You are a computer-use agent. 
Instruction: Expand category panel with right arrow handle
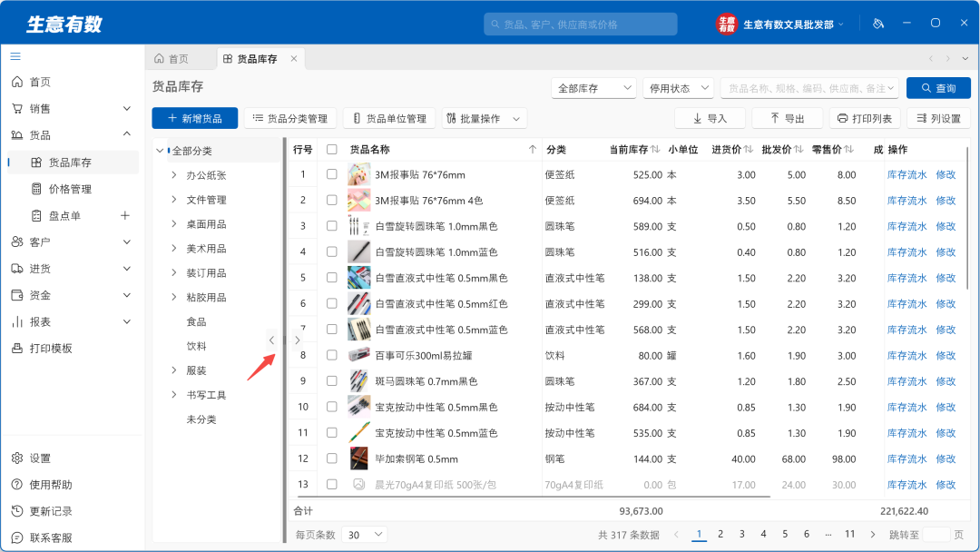click(298, 340)
